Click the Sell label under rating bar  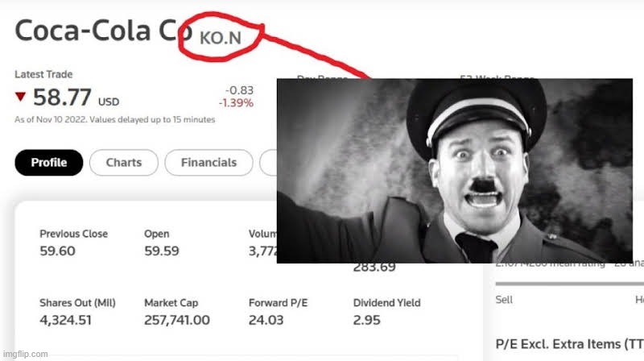[x=504, y=300]
